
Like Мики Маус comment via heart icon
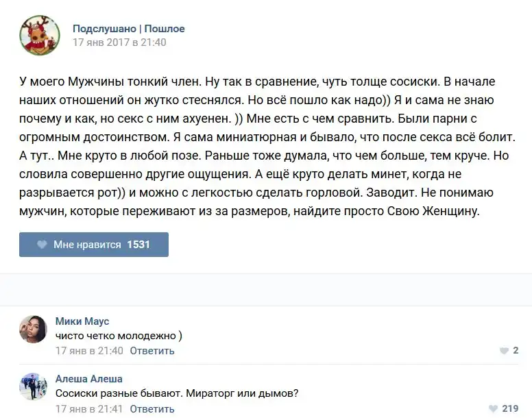point(504,351)
